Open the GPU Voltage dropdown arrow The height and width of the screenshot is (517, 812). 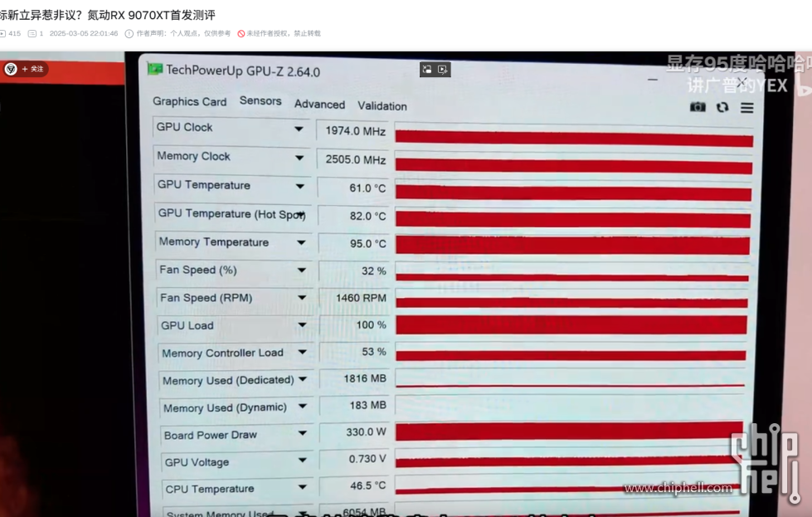pos(303,460)
